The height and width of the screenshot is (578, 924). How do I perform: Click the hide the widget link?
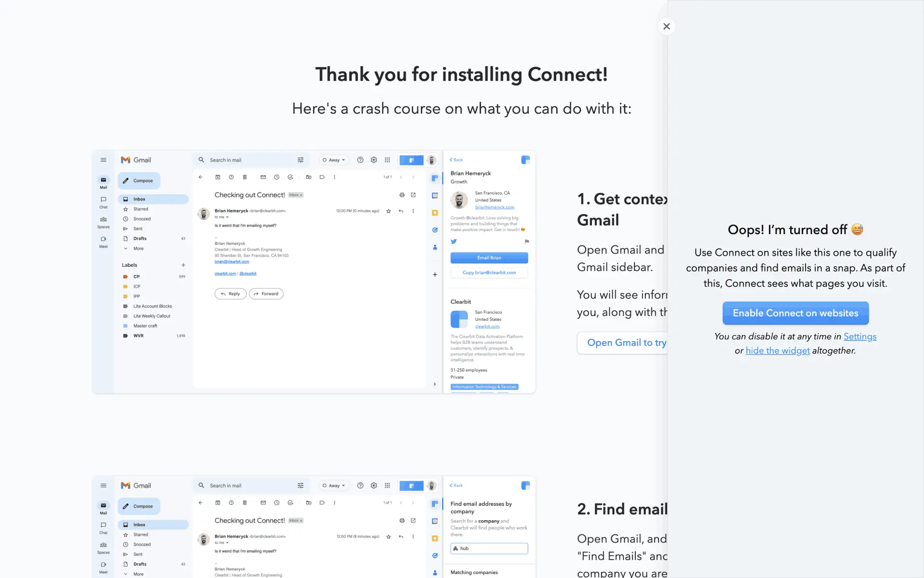777,351
